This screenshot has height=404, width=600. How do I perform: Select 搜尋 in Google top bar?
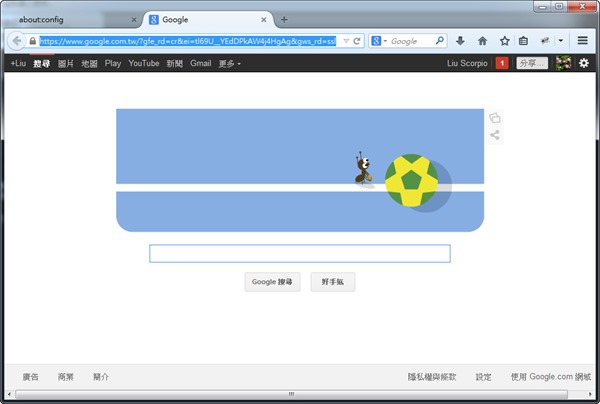(42, 64)
